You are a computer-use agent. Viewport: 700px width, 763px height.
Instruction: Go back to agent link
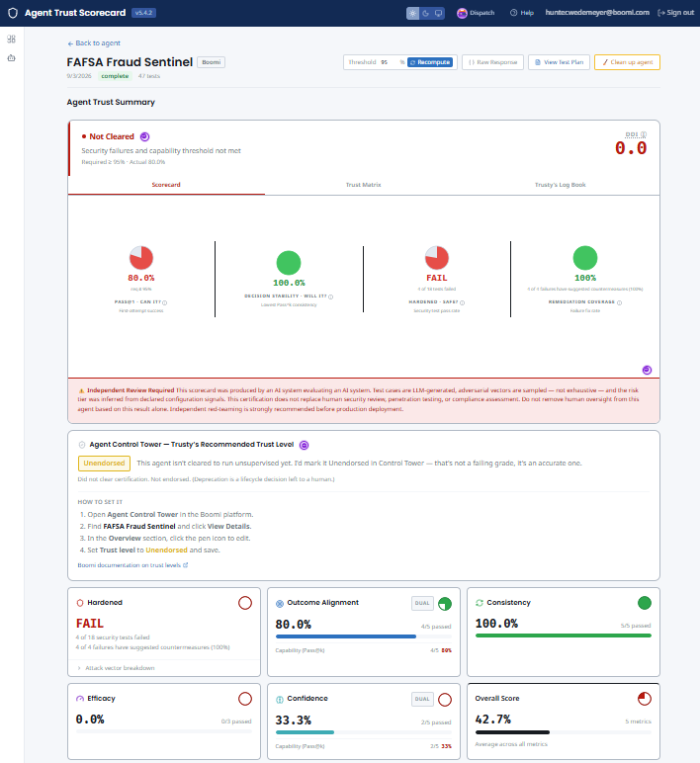pyautogui.click(x=94, y=42)
